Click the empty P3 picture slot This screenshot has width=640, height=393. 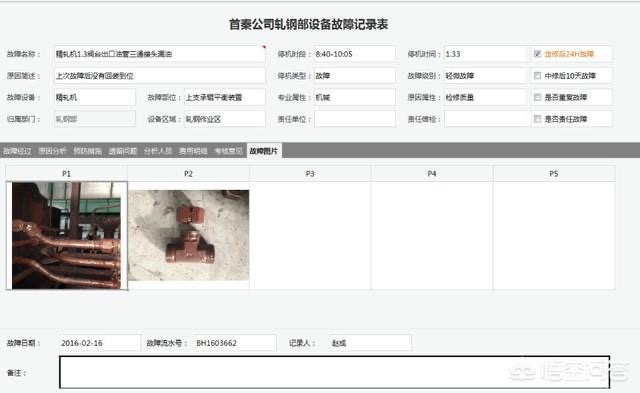tap(310, 235)
